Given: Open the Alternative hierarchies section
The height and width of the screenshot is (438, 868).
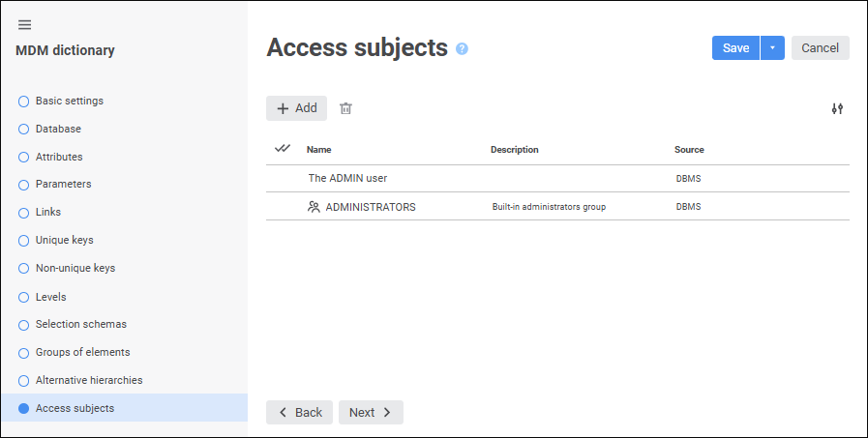Looking at the screenshot, I should pyautogui.click(x=88, y=380).
